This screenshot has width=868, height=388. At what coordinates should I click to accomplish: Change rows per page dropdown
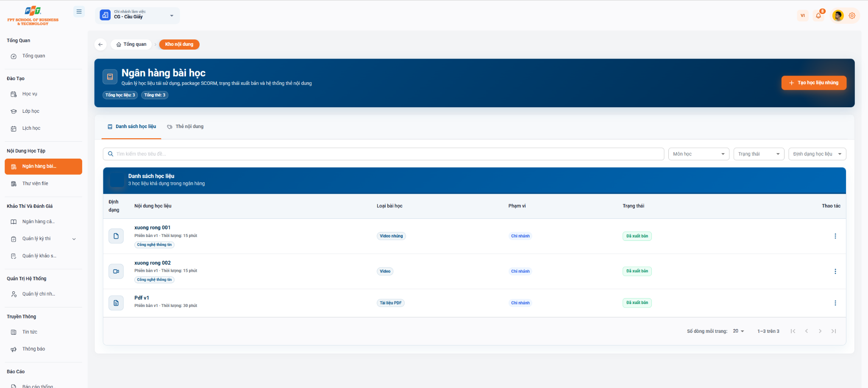[x=738, y=331]
